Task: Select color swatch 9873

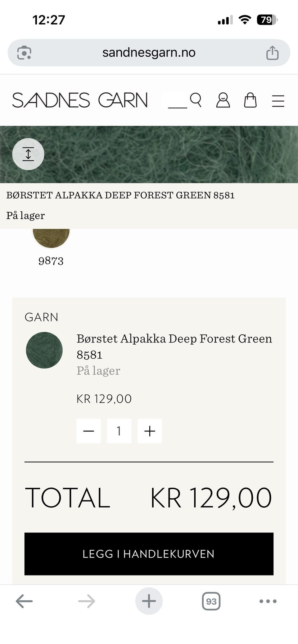Action: [51, 239]
